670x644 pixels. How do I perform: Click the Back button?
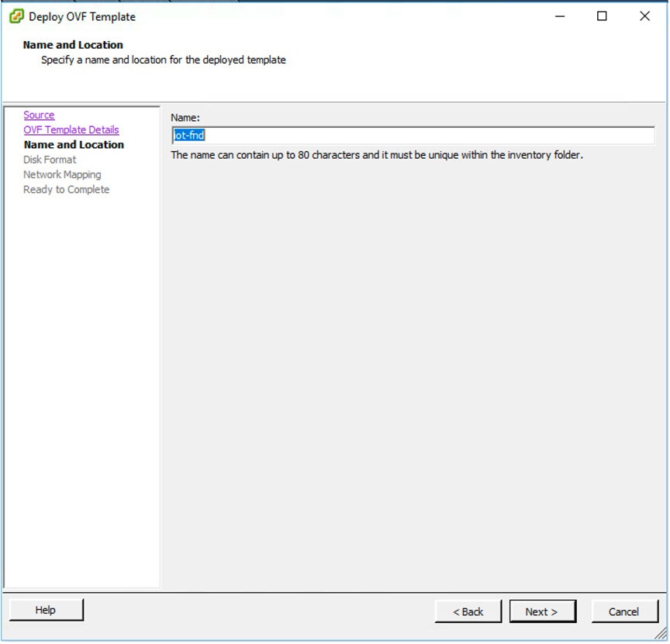click(468, 611)
